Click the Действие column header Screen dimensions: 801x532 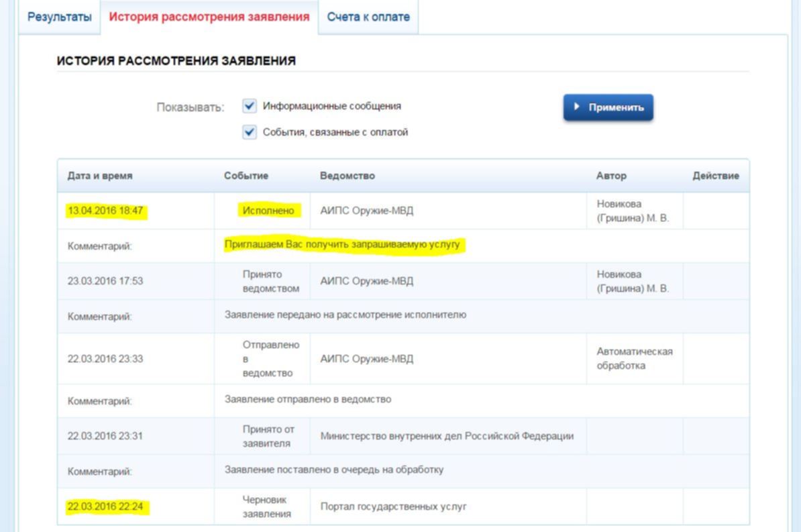point(716,176)
